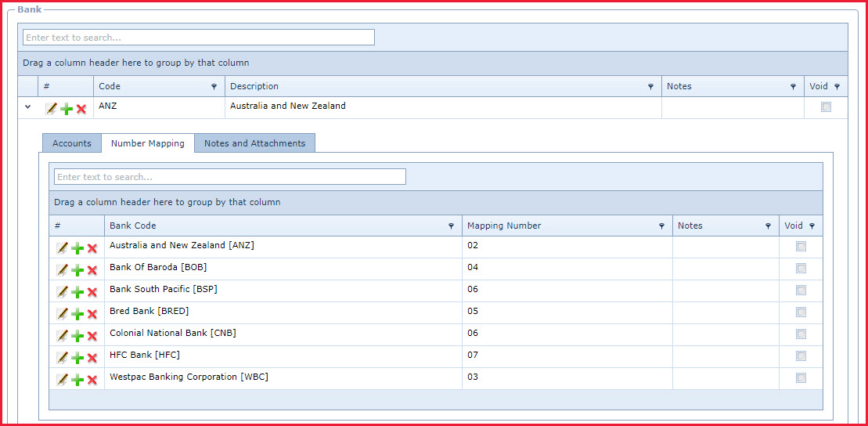Select mapping number 02 cell

(x=567, y=247)
